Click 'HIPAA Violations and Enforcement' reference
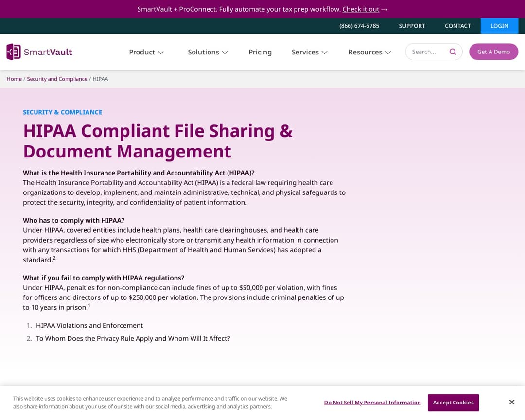525x420 pixels. pyautogui.click(x=89, y=325)
